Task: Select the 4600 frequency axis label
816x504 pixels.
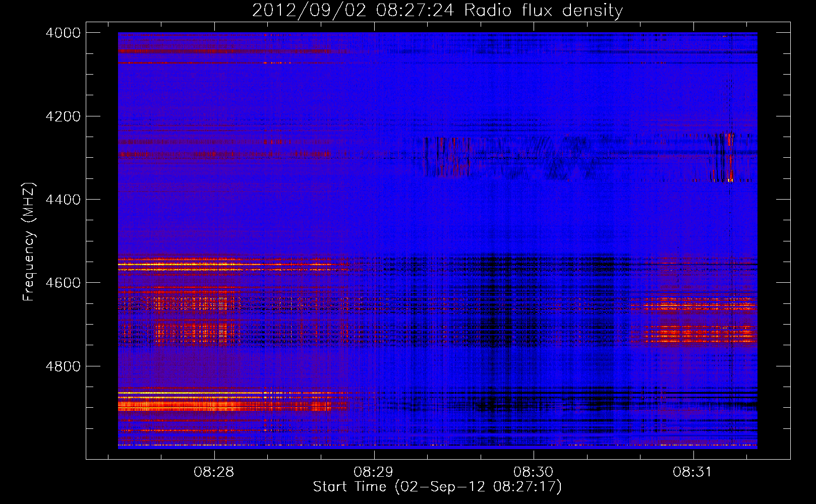Action: click(x=63, y=283)
